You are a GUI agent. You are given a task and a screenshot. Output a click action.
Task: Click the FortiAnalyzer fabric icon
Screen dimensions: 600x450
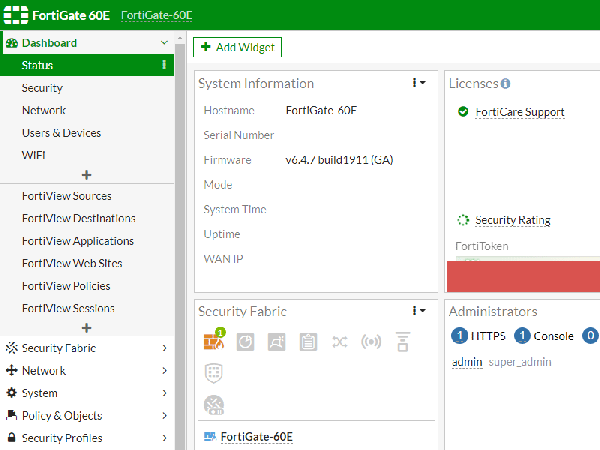tap(245, 342)
